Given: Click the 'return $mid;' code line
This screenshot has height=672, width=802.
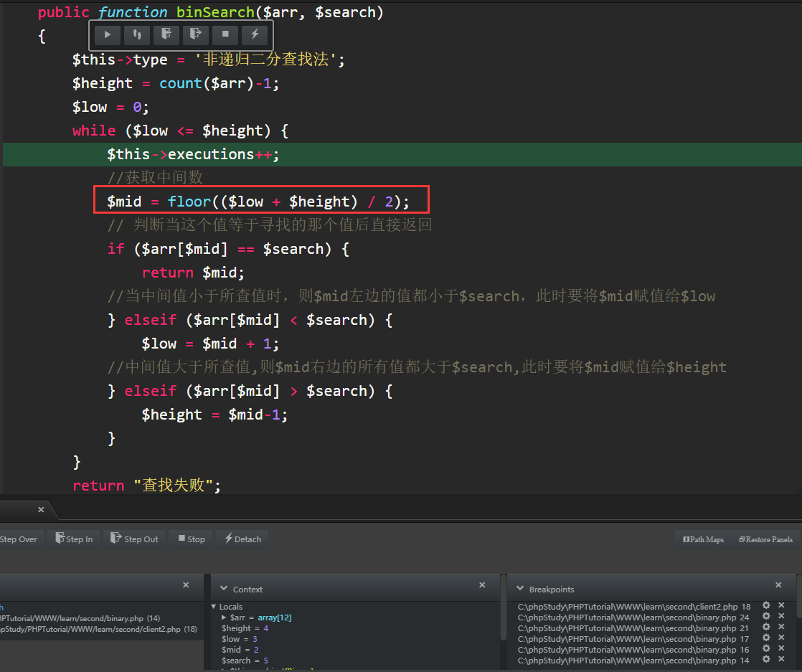Looking at the screenshot, I should [x=194, y=273].
